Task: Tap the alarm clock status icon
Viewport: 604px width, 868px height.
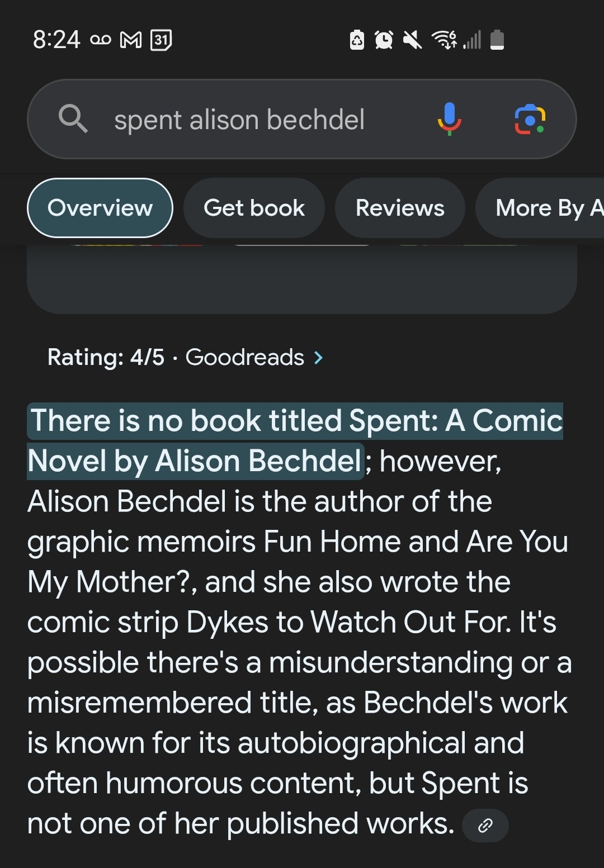Action: point(384,40)
